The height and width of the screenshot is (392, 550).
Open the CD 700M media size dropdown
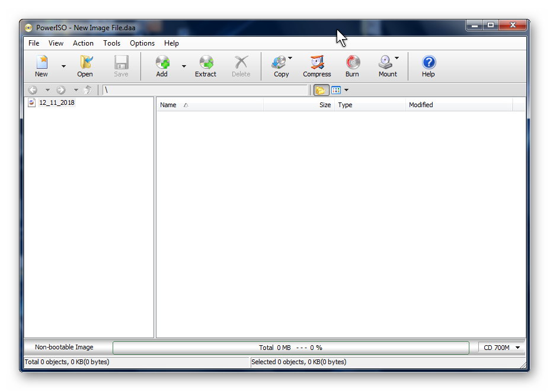pyautogui.click(x=501, y=348)
